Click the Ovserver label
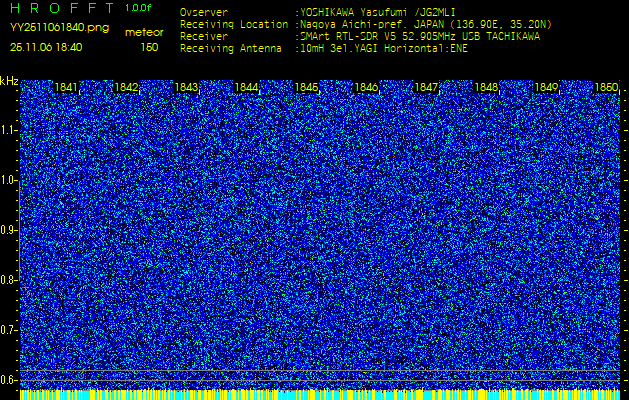This screenshot has height=400, width=629. 204,12
